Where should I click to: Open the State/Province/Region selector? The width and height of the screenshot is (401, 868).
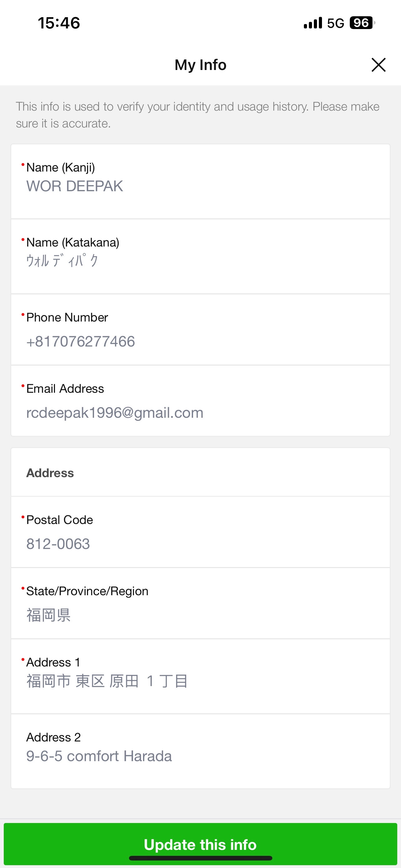(x=200, y=603)
